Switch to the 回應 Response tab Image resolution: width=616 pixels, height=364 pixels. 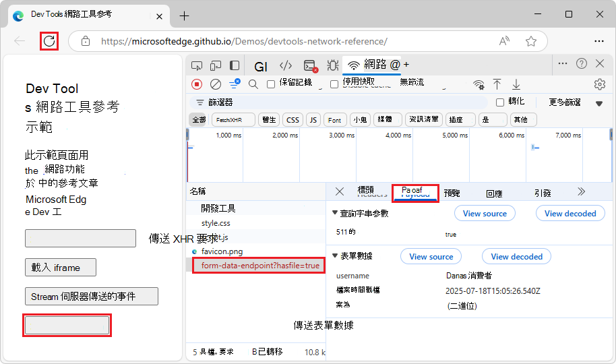click(x=494, y=193)
